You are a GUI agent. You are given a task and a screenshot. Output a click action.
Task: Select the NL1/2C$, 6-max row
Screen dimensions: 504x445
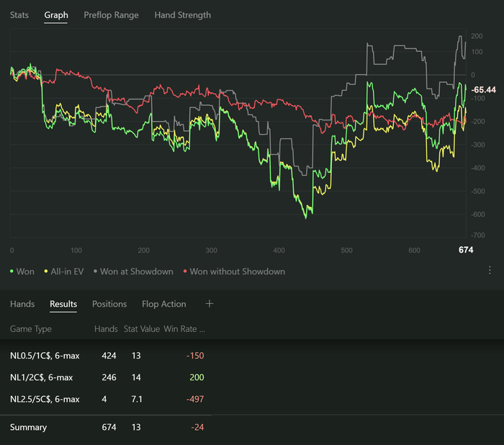point(42,377)
